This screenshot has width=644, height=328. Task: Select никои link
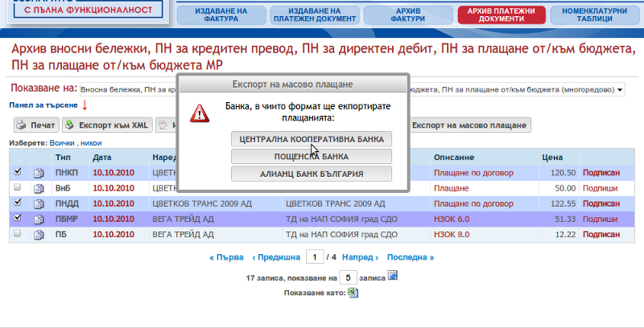point(91,143)
